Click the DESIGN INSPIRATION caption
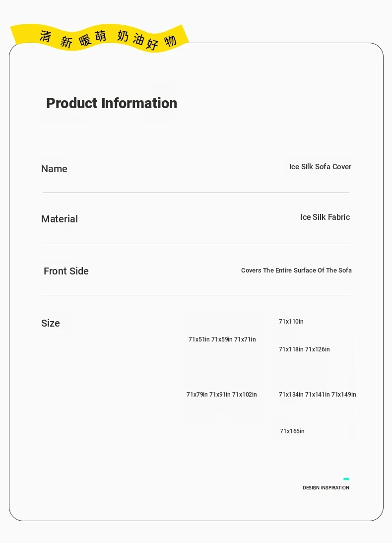392x543 pixels. tap(326, 487)
